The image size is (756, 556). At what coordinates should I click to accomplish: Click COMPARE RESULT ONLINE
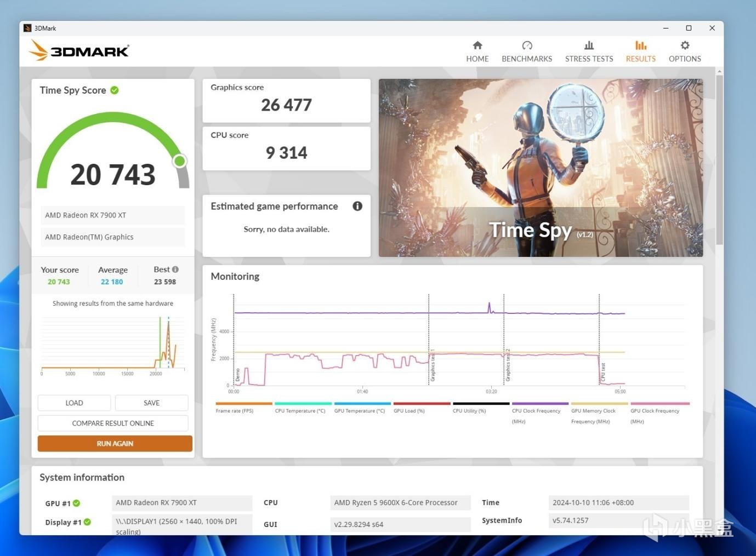tap(113, 423)
